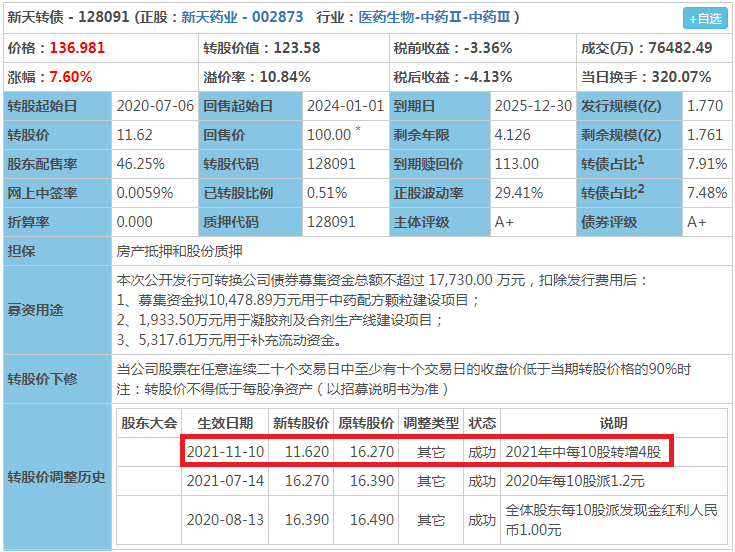Click the 转股价下修 row label
The image size is (735, 552).
coord(58,379)
